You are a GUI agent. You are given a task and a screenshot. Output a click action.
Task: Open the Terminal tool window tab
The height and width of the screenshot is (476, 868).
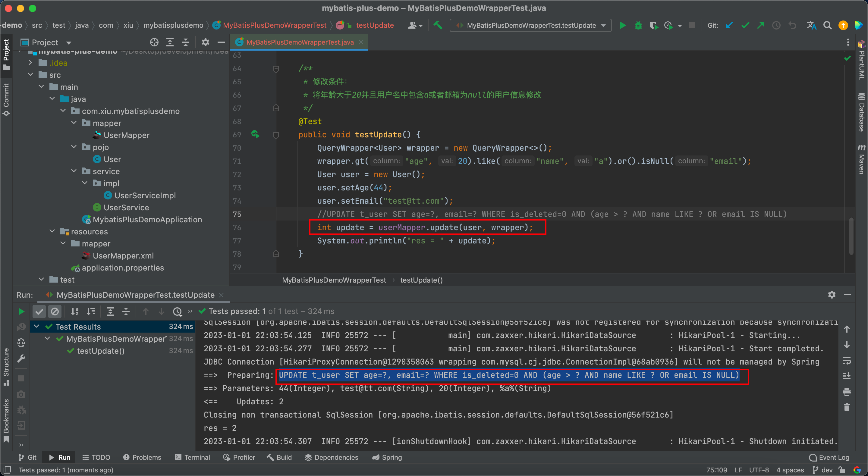192,457
